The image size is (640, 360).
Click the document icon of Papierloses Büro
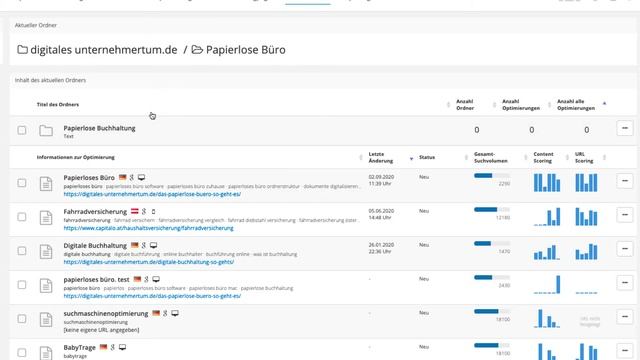46,184
